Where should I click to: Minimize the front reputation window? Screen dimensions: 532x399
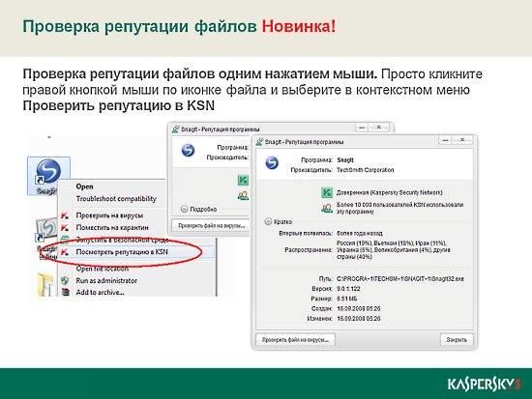(446, 140)
